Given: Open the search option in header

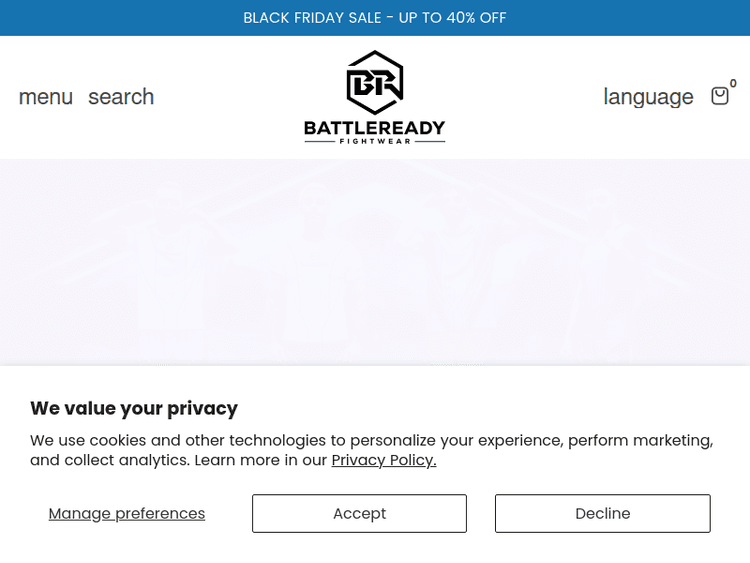Looking at the screenshot, I should tap(121, 97).
